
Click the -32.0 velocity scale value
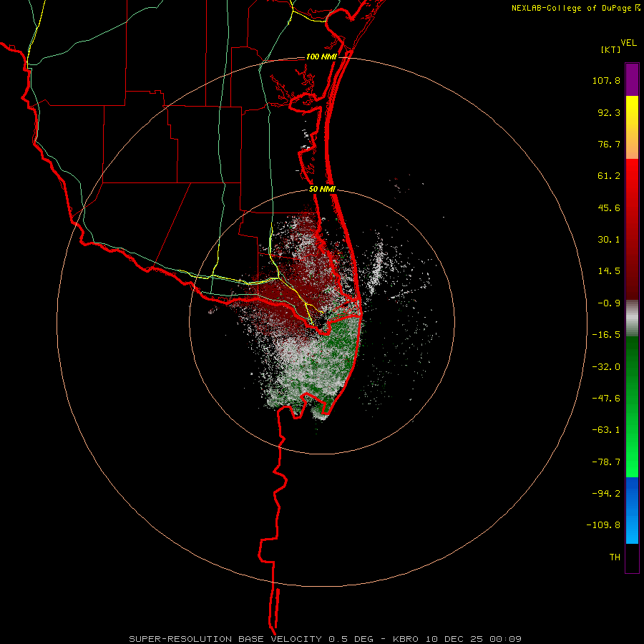606,367
